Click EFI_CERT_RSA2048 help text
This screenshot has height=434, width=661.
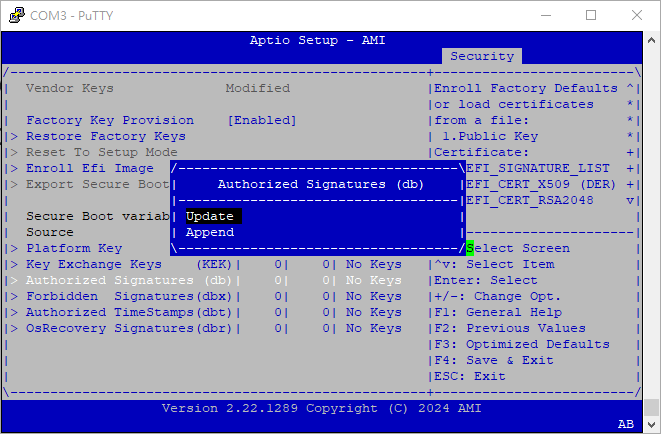tap(530, 200)
